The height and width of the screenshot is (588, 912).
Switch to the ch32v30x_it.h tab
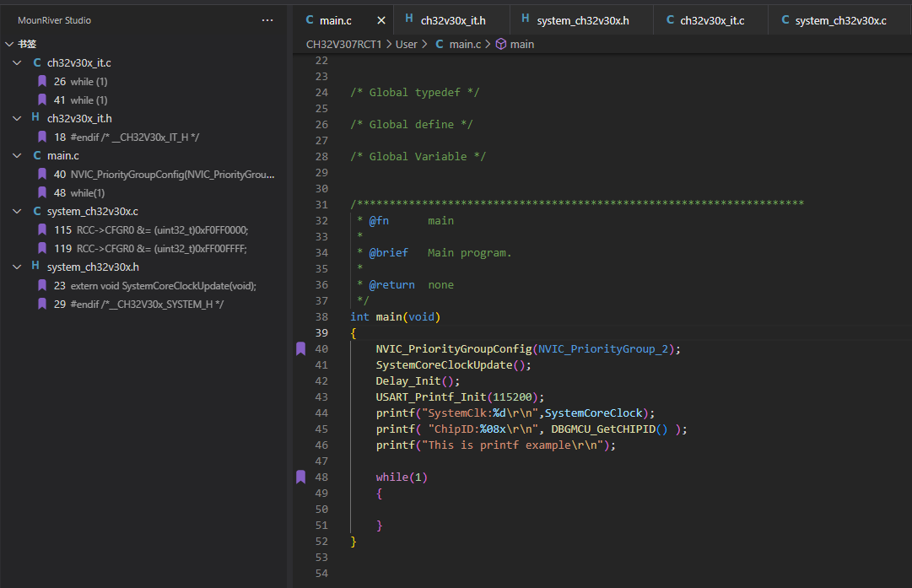(452, 20)
